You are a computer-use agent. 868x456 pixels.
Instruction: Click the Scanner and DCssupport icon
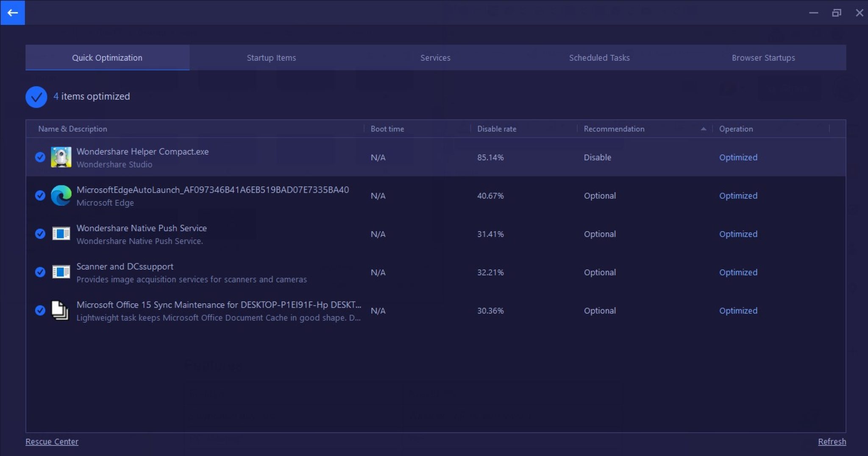click(x=61, y=272)
